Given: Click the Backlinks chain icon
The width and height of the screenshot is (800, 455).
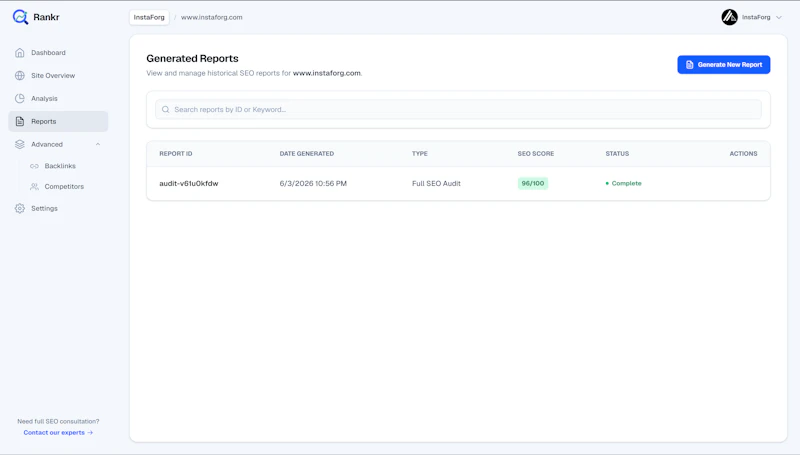Looking at the screenshot, I should 34,166.
